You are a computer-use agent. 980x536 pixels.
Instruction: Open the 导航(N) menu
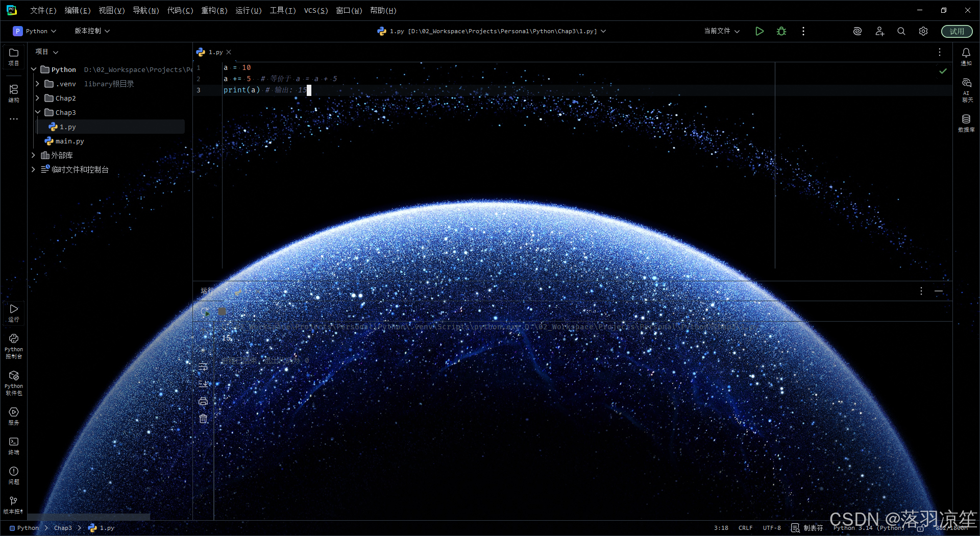pos(146,10)
